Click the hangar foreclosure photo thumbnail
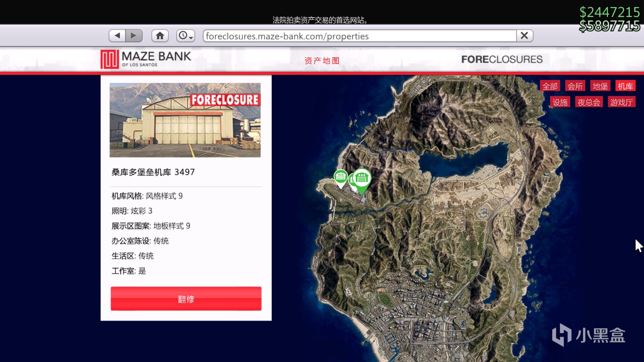Screen dimensions: 644x362 [185, 120]
